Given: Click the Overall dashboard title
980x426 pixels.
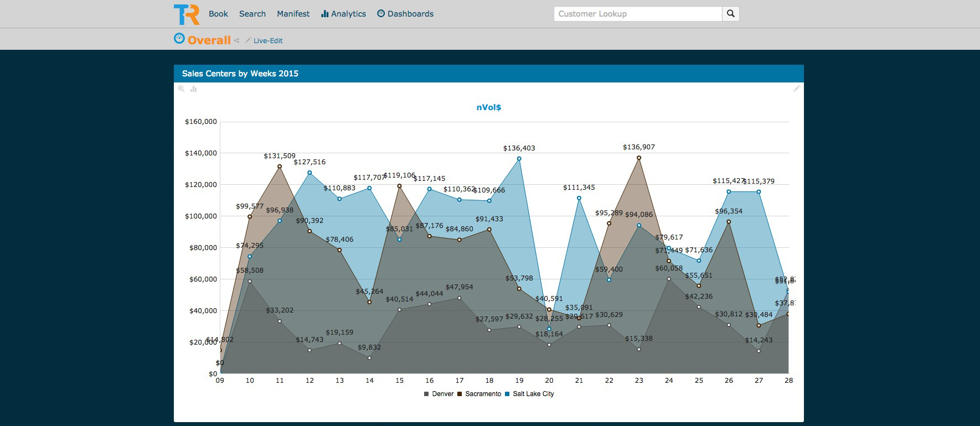Looking at the screenshot, I should [x=209, y=40].
